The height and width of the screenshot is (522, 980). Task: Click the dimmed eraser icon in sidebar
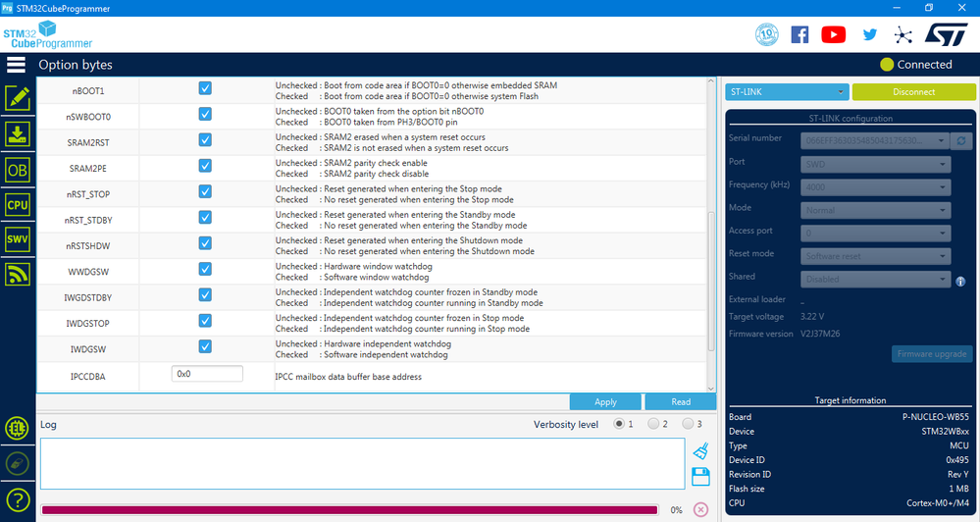[x=17, y=464]
